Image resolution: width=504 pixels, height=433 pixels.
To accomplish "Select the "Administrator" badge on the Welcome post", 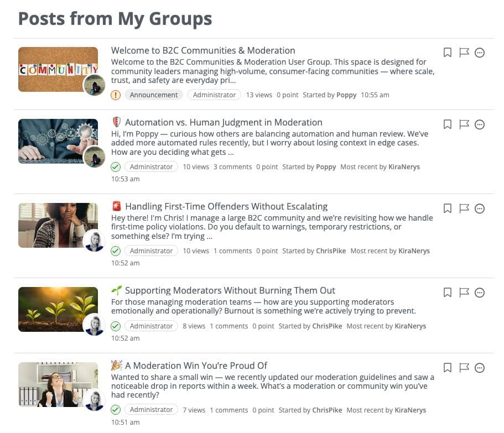I will (214, 95).
